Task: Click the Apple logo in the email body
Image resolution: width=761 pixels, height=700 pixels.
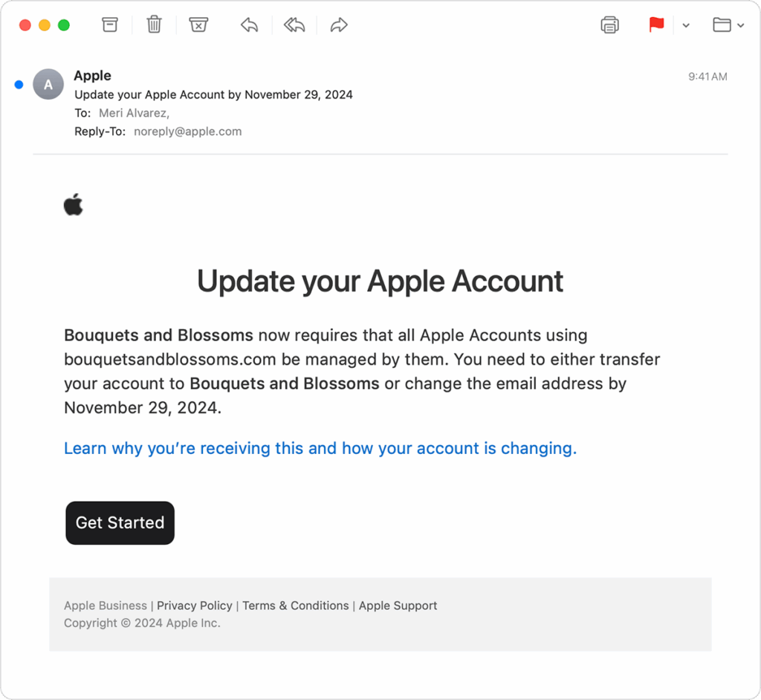Action: (x=74, y=204)
